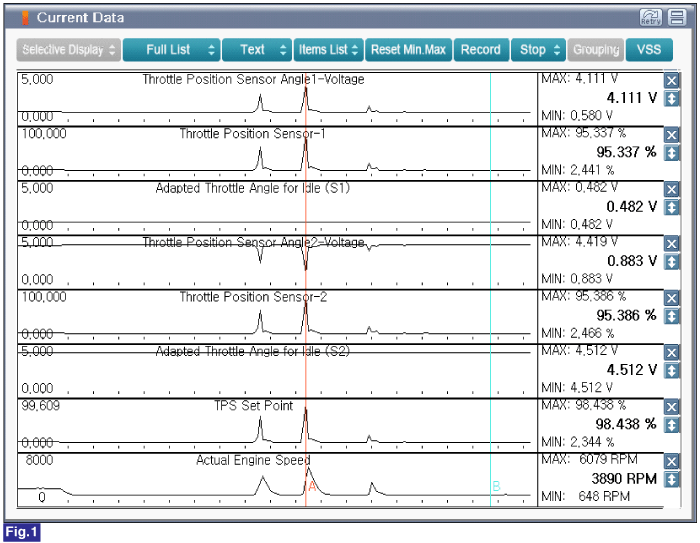The width and height of the screenshot is (700, 543).
Task: Click the 'MAX: 6079 RPM' reading
Action: coord(589,459)
